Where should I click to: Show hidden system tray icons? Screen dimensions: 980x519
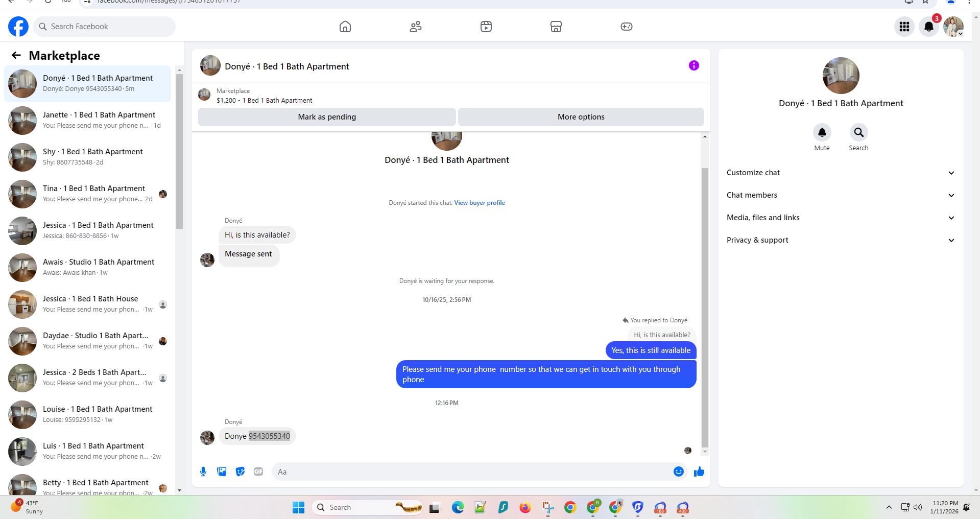click(889, 507)
